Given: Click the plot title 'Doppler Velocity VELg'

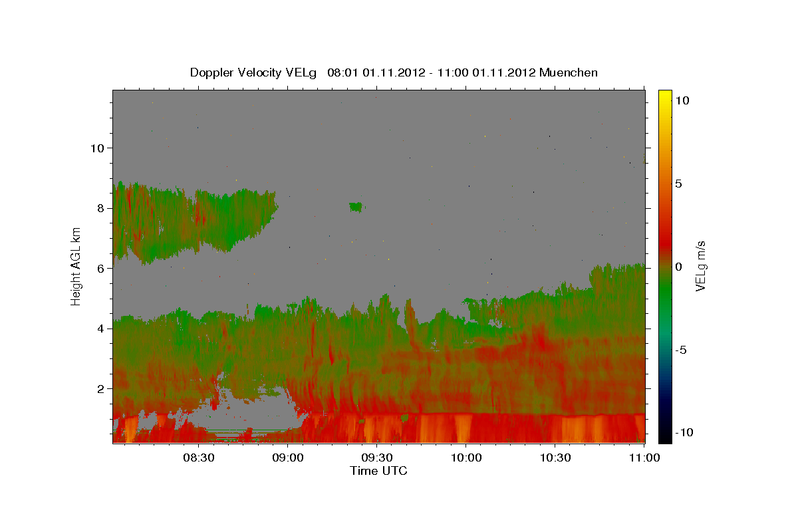Looking at the screenshot, I should (x=254, y=72).
